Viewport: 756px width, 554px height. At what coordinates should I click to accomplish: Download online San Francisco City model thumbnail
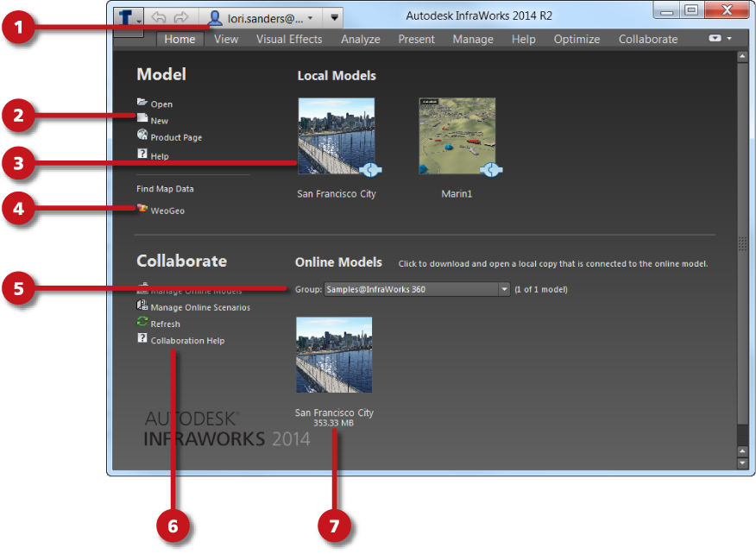(334, 355)
